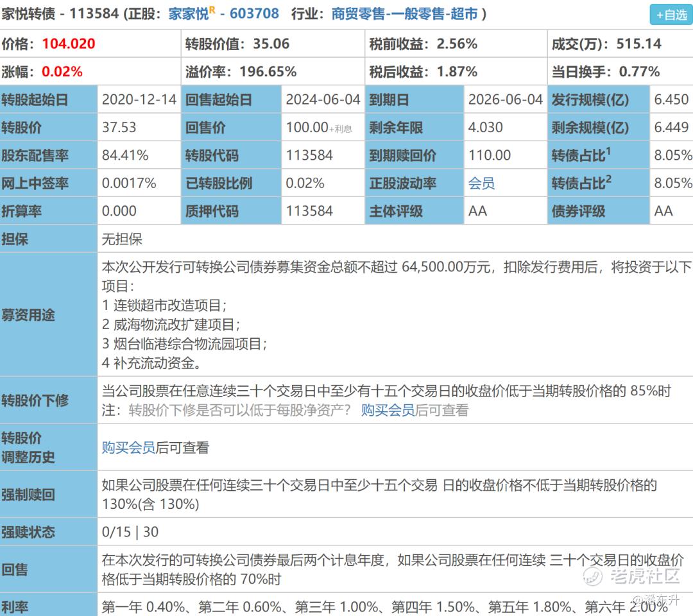Click the 转股起始日 date 2020-12-14
This screenshot has width=693, height=616.
coord(139,99)
